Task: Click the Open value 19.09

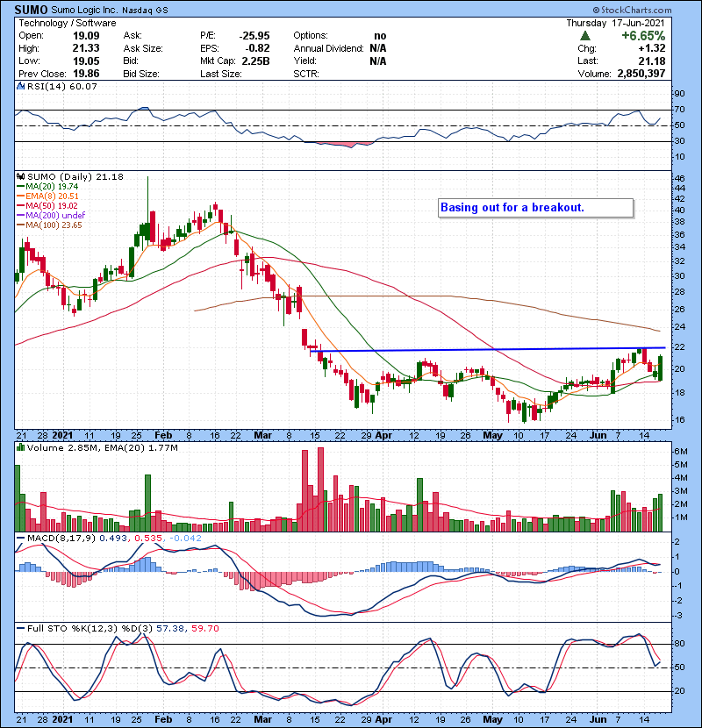Action: click(x=86, y=36)
